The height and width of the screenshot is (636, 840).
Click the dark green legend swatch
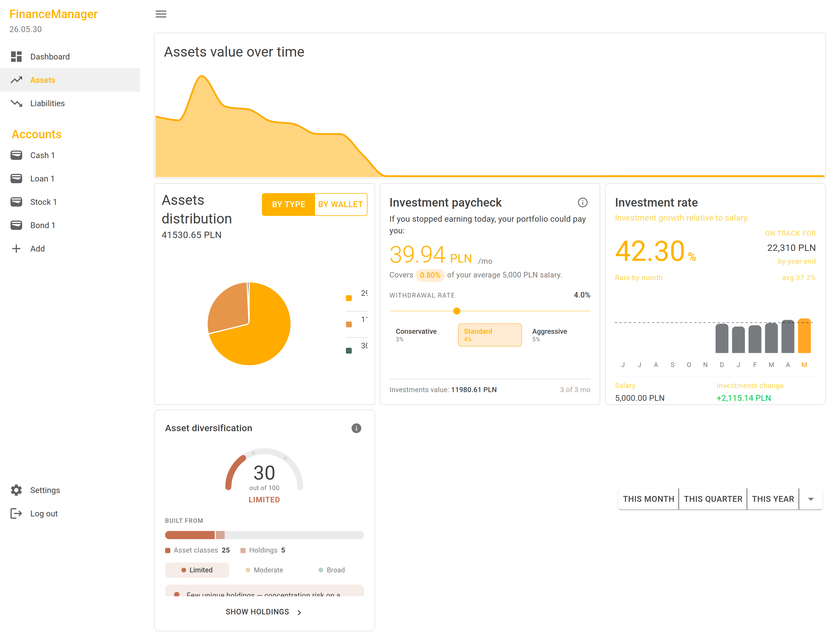pyautogui.click(x=349, y=351)
